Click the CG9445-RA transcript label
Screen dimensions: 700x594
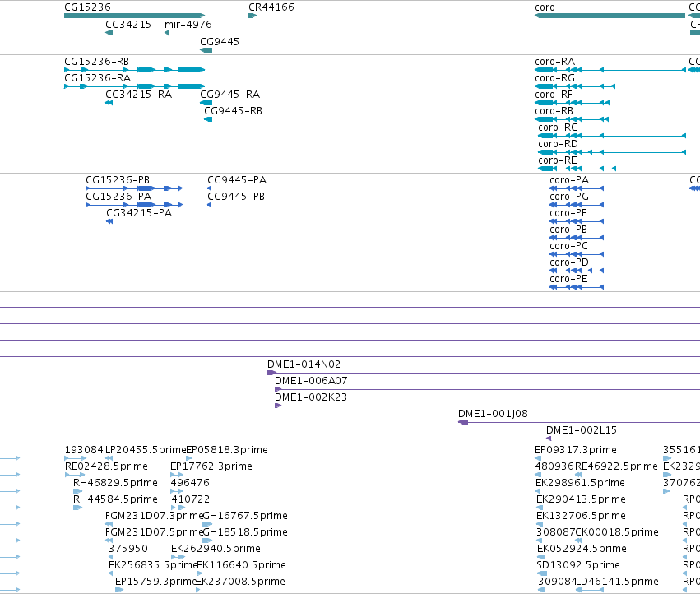(229, 95)
